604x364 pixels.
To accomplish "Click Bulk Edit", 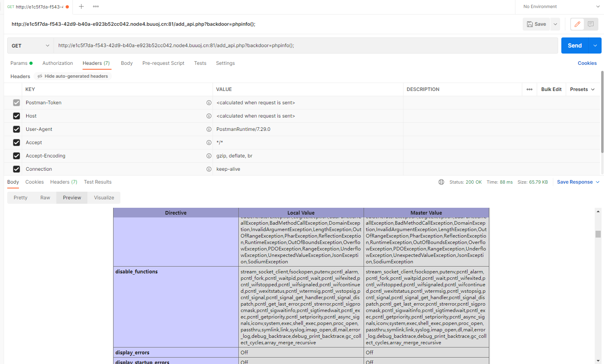I will 551,89.
